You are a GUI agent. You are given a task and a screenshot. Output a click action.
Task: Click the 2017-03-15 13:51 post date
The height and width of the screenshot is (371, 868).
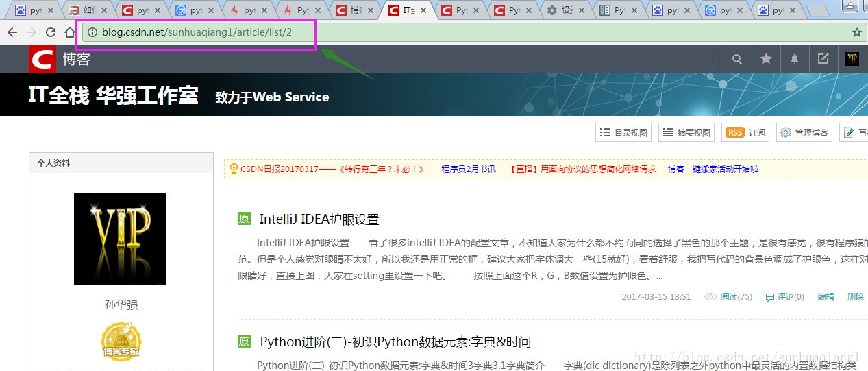656,297
